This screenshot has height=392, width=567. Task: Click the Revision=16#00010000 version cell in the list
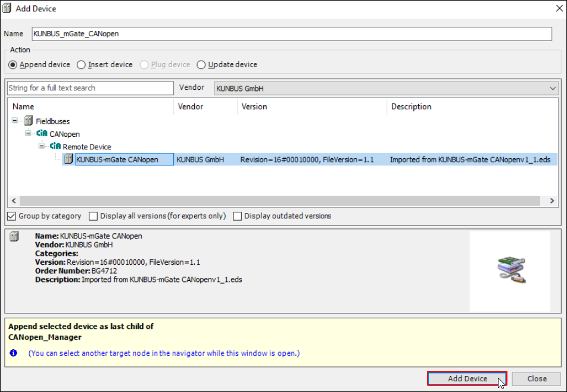pos(307,159)
